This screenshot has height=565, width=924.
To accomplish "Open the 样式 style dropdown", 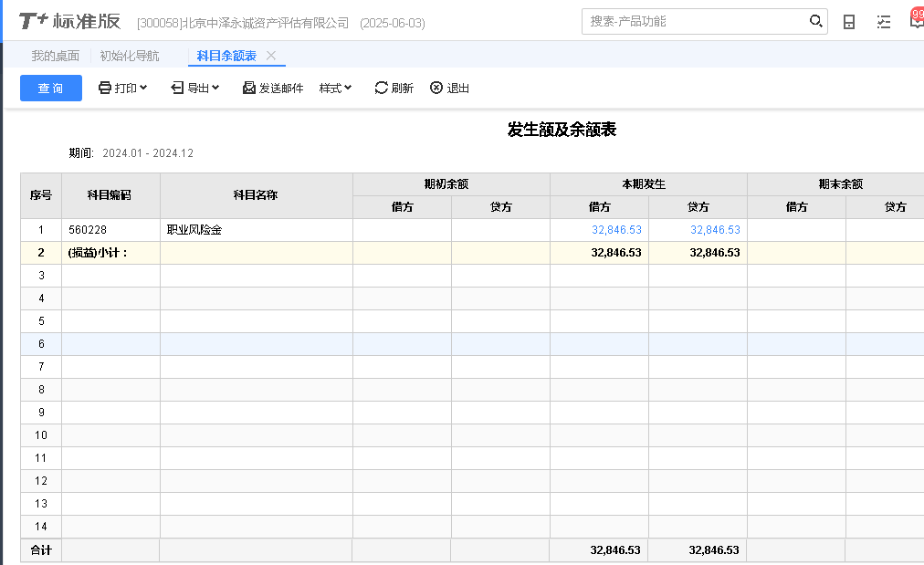I will pos(335,89).
